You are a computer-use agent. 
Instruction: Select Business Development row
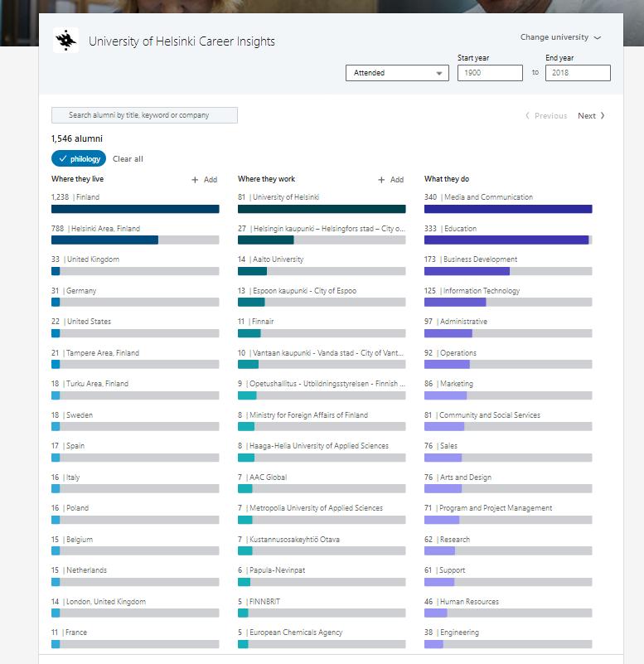[508, 265]
